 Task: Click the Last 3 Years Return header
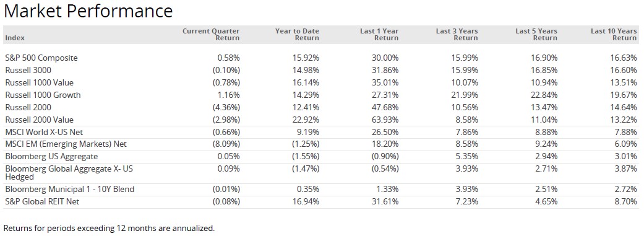[457, 35]
